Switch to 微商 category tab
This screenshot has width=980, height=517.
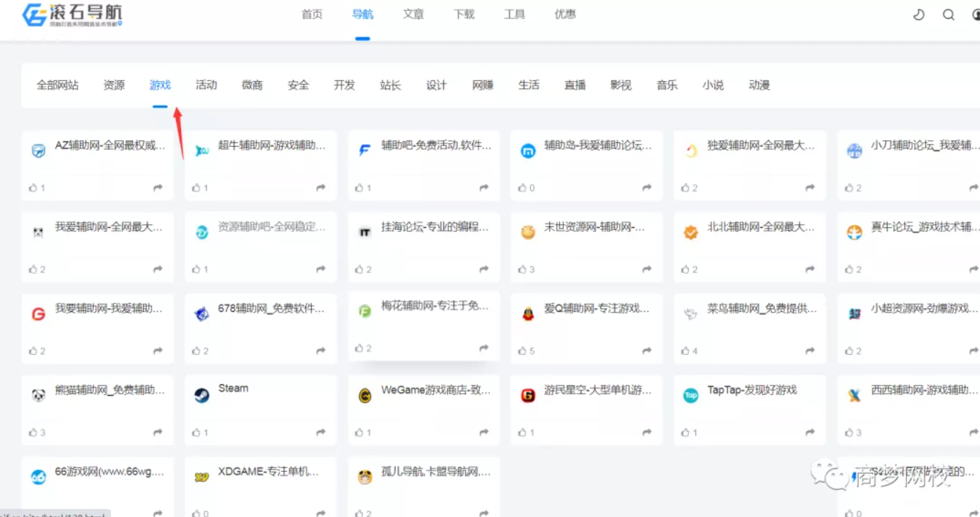click(252, 85)
